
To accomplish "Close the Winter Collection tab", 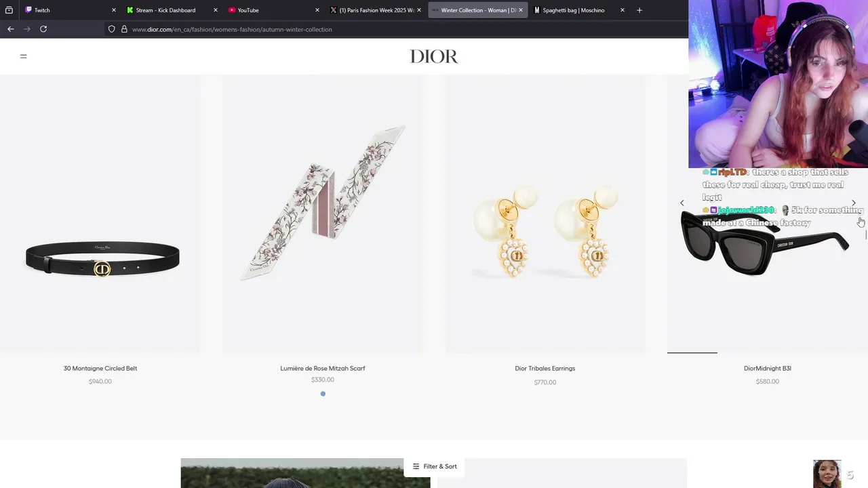I will point(521,10).
